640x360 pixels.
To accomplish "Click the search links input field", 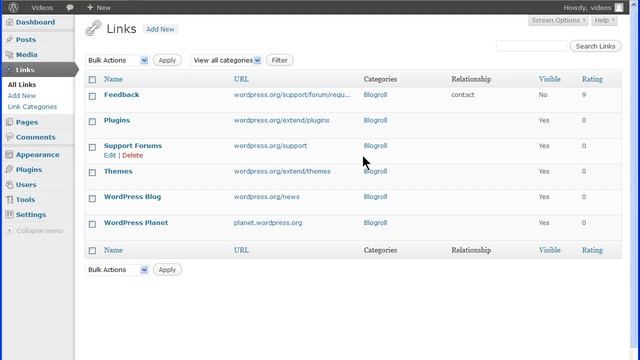I will [x=531, y=46].
